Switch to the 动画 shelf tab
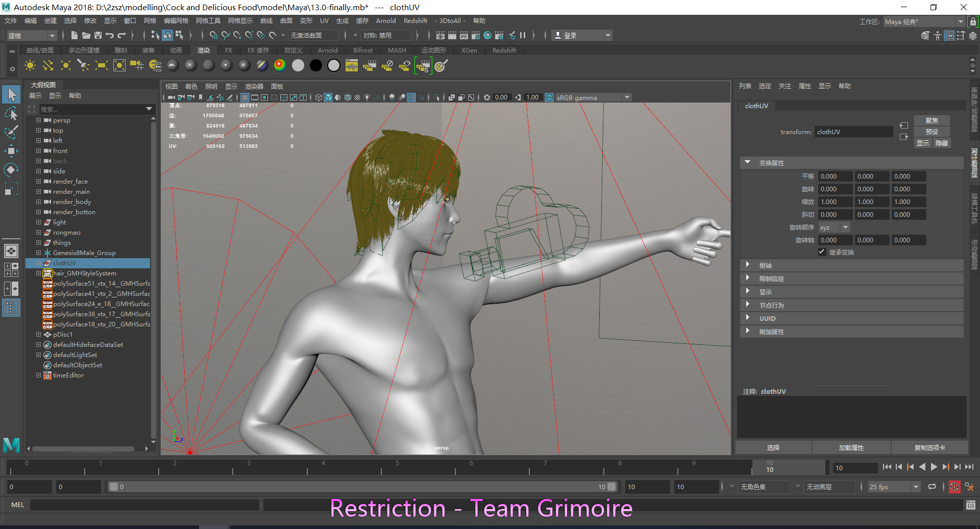This screenshot has height=529, width=980. (x=176, y=51)
